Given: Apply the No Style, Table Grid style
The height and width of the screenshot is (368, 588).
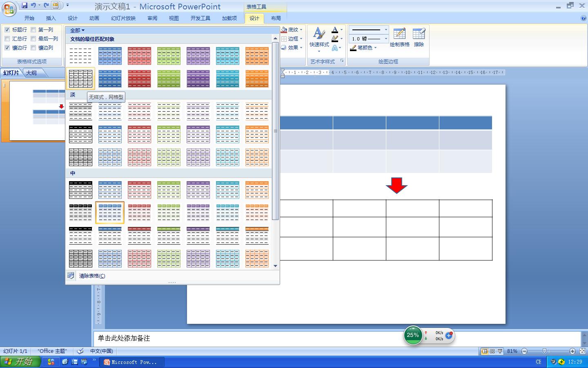Looking at the screenshot, I should tap(80, 79).
